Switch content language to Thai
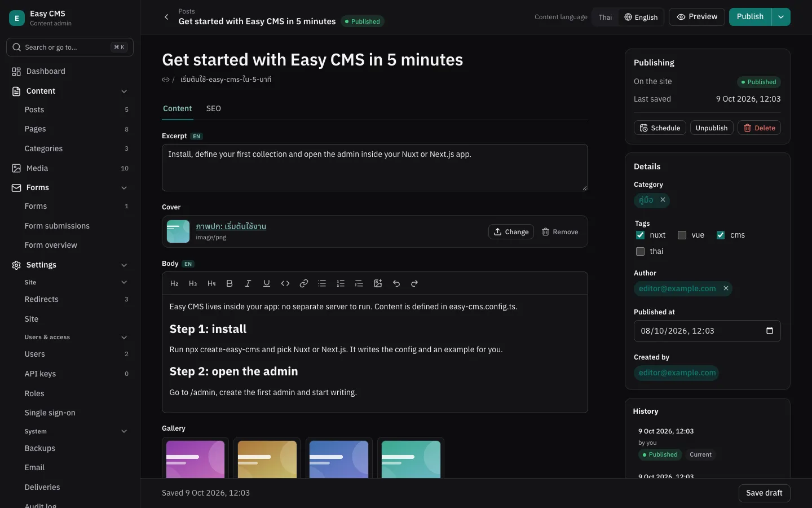 pos(605,17)
